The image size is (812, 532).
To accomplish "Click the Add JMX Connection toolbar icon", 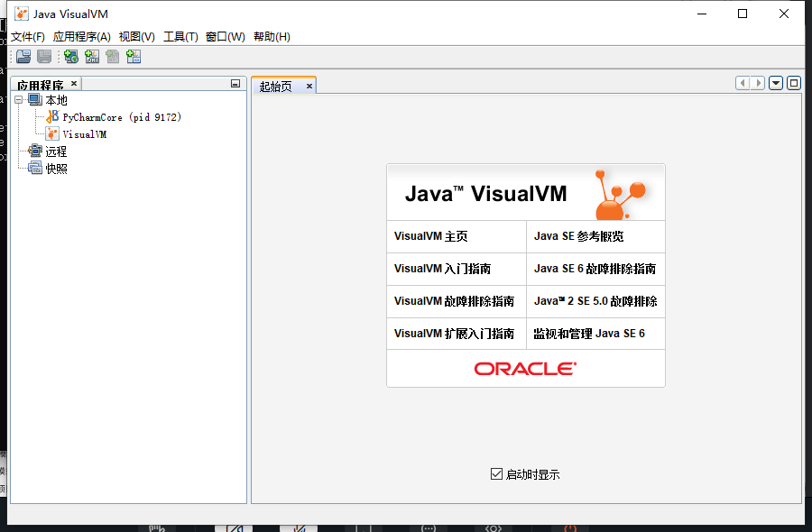I will 92,57.
